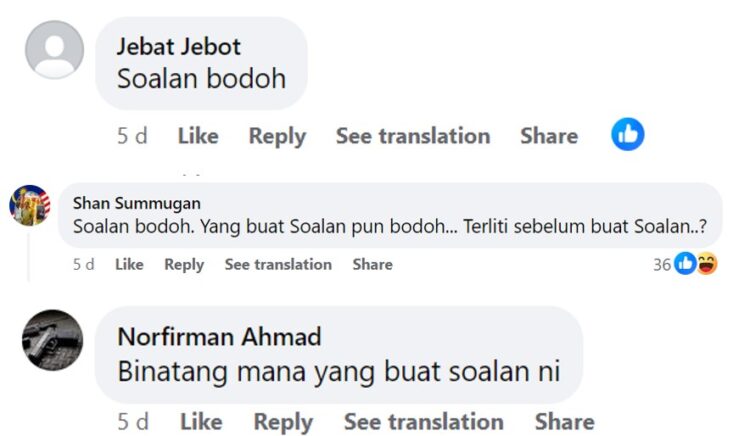The height and width of the screenshot is (436, 750).
Task: Share Shan Summugan's comment
Action: point(372,264)
